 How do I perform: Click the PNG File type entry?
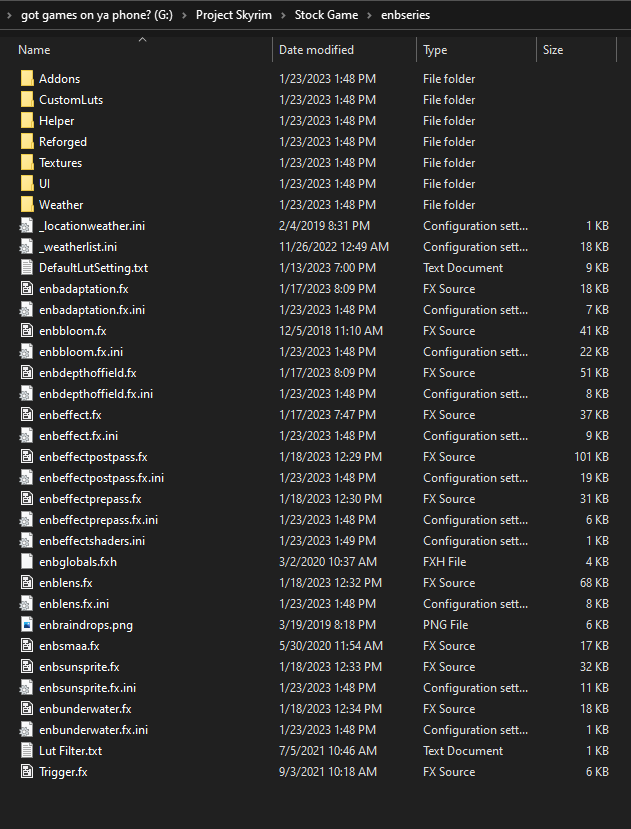click(445, 625)
